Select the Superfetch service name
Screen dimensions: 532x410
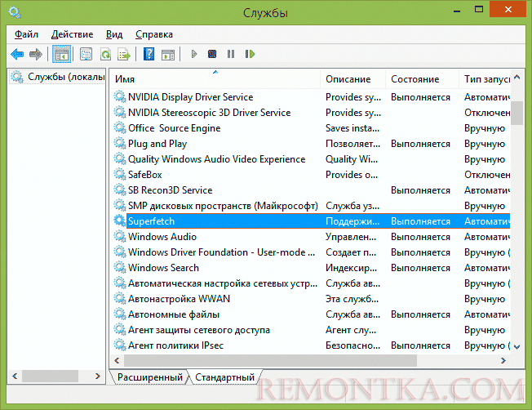151,221
